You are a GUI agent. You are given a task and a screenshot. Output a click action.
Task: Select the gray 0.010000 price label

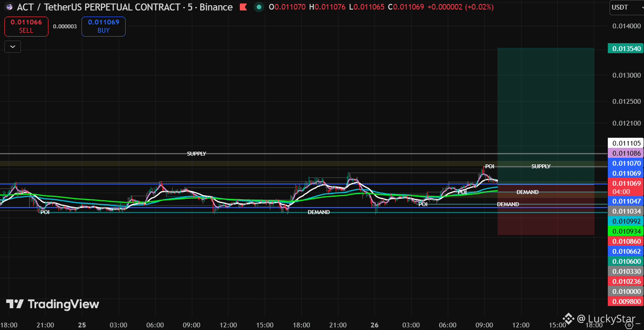[626, 291]
